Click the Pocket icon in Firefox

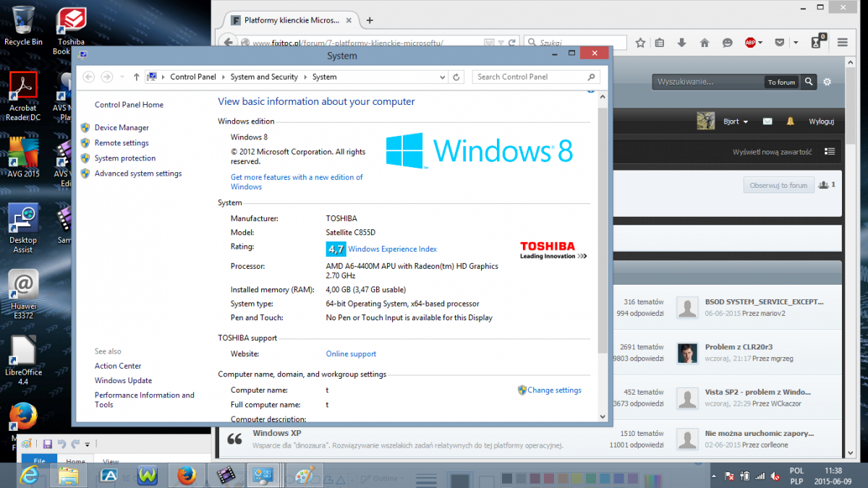click(780, 43)
